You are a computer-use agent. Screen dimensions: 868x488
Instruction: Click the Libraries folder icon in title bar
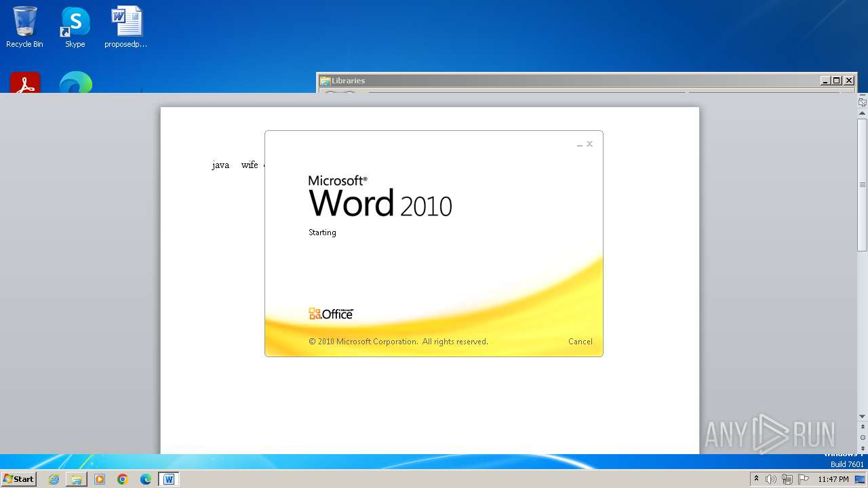point(325,81)
